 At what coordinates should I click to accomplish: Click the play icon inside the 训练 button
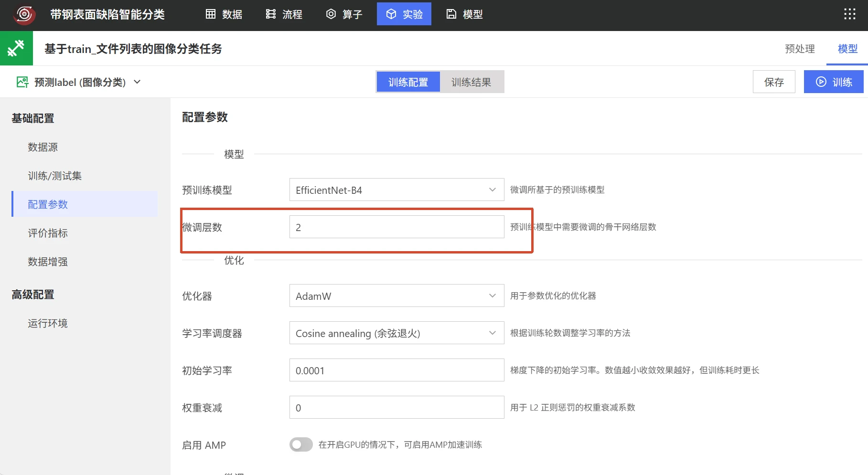pos(821,82)
